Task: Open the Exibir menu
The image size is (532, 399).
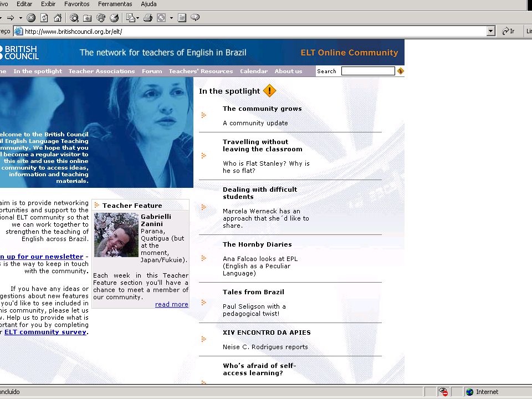Action: [48, 4]
